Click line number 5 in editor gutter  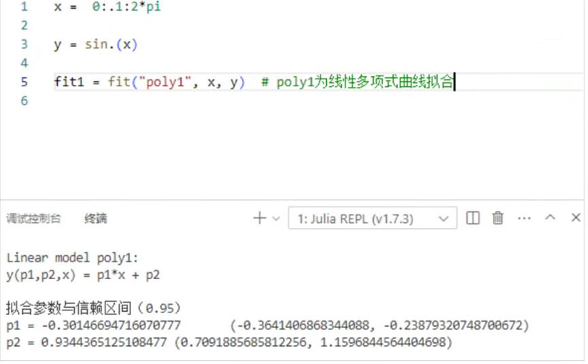click(24, 81)
